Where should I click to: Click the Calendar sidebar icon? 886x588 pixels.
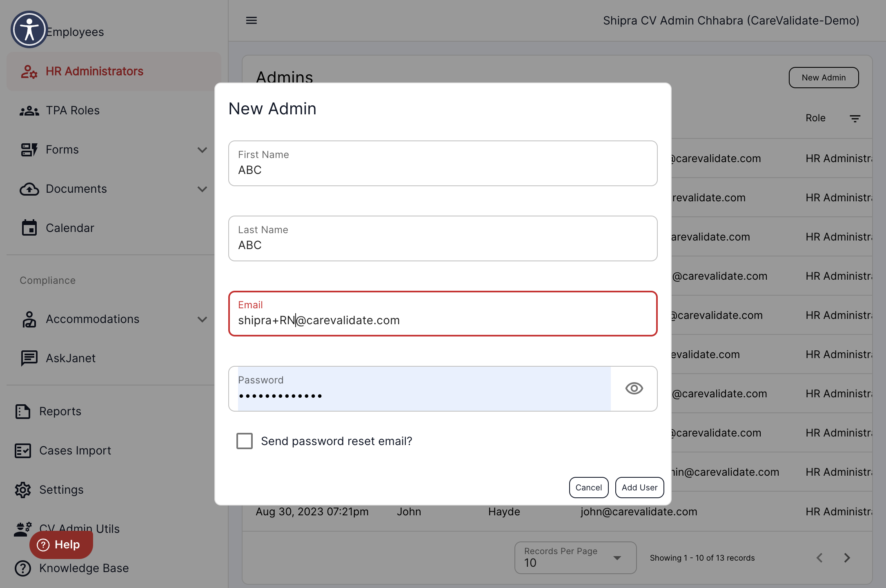(x=29, y=228)
